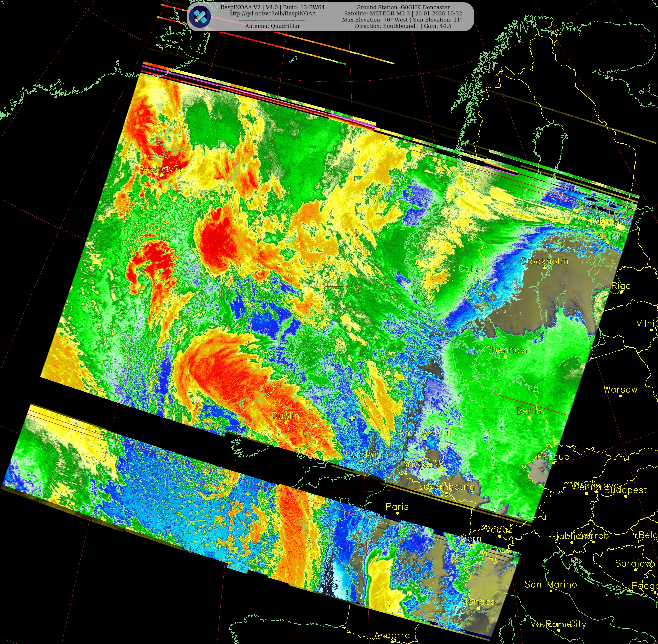The image size is (658, 644).
Task: Click the Prague city label
Action: point(553,456)
